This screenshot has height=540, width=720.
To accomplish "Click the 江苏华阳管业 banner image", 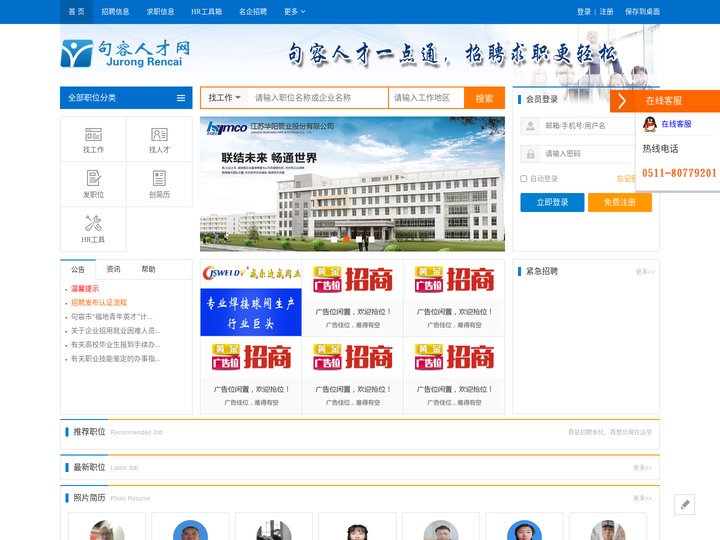I will pos(352,184).
